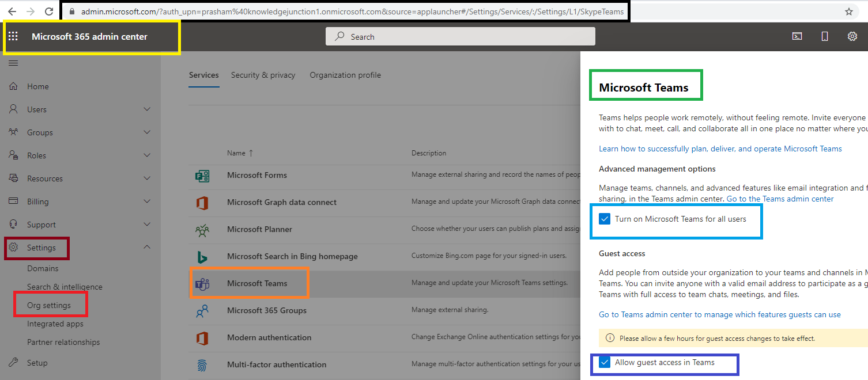Image resolution: width=868 pixels, height=380 pixels.
Task: Open Home in the navigation
Action: point(38,86)
